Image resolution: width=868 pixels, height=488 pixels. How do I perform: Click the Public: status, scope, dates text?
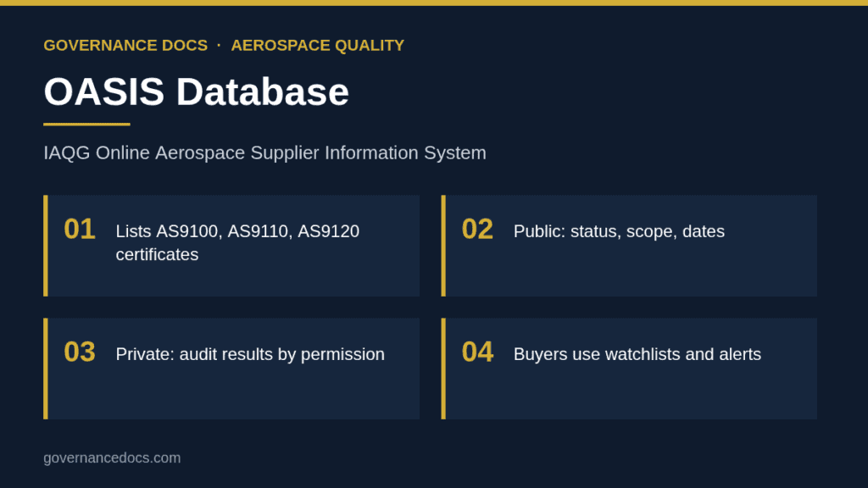point(619,231)
